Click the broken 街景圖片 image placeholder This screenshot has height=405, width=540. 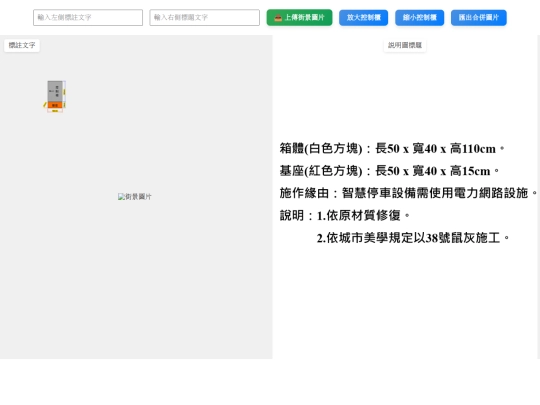point(135,197)
